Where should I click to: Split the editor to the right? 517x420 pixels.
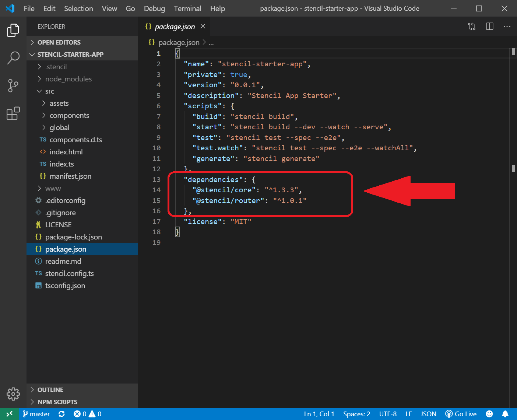[489, 27]
